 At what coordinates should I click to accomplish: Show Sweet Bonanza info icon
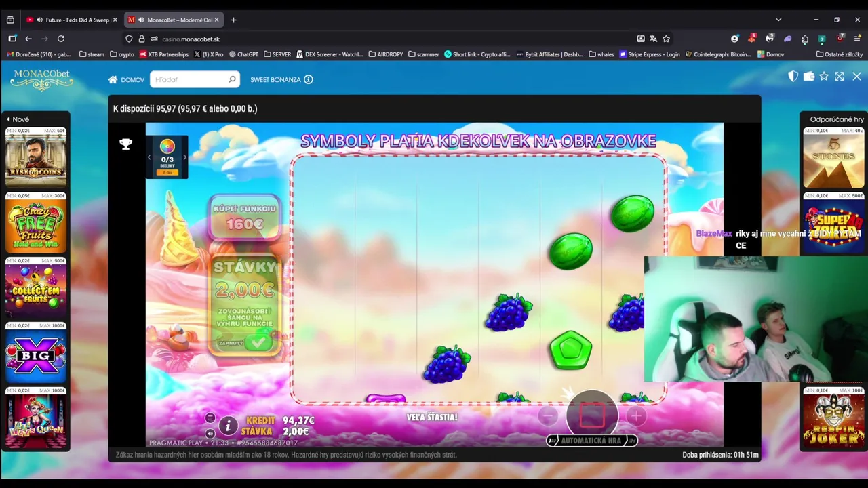pyautogui.click(x=309, y=79)
